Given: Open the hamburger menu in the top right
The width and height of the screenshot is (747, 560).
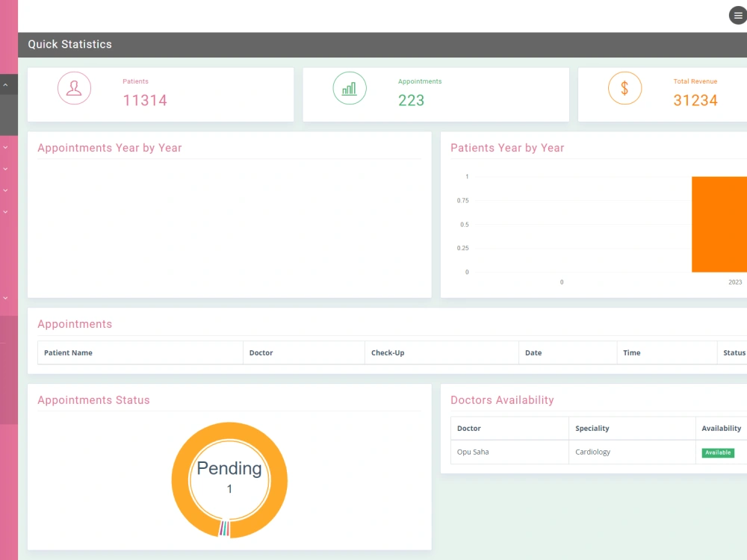Looking at the screenshot, I should (x=737, y=14).
